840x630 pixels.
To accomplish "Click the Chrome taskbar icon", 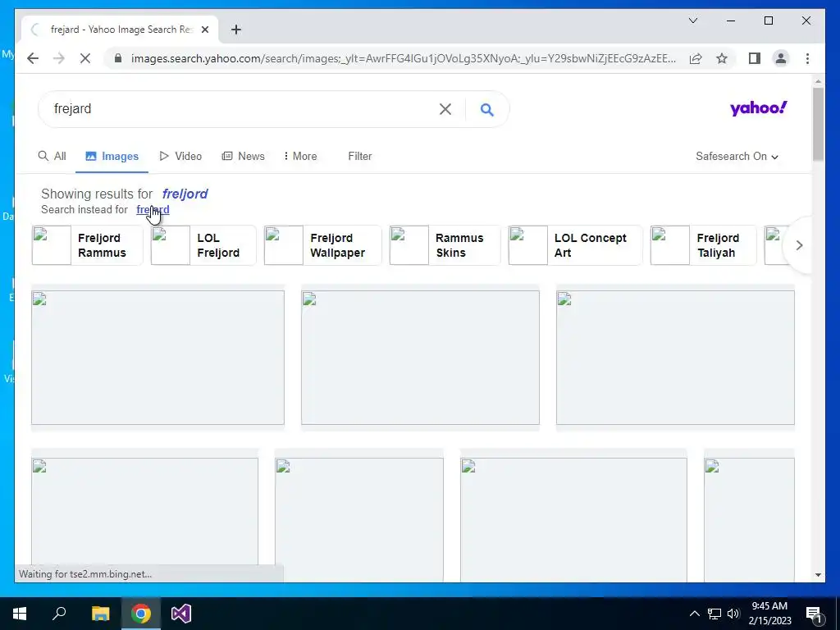I will [x=141, y=614].
